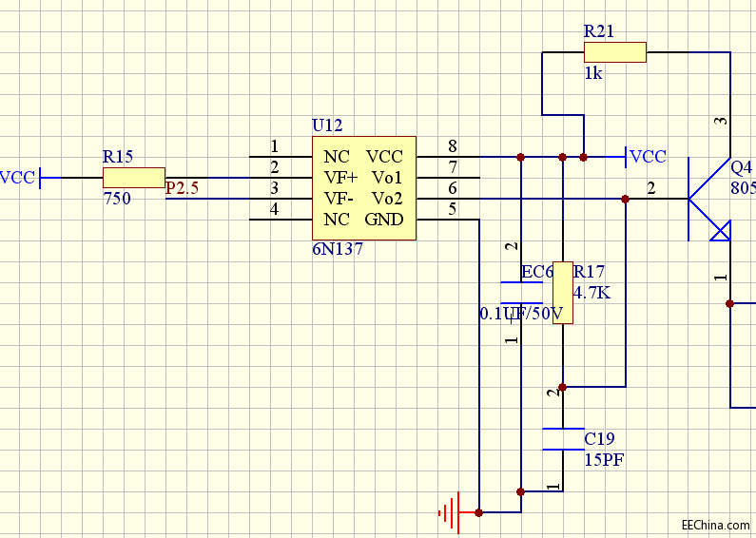The image size is (756, 538).
Task: Select the R21 resistor symbol
Action: click(x=614, y=52)
